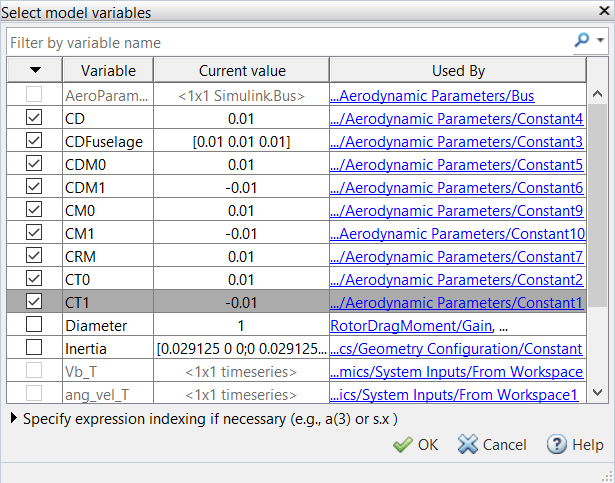Click the Cancel button
Image resolution: width=615 pixels, height=483 pixels.
[x=492, y=445]
